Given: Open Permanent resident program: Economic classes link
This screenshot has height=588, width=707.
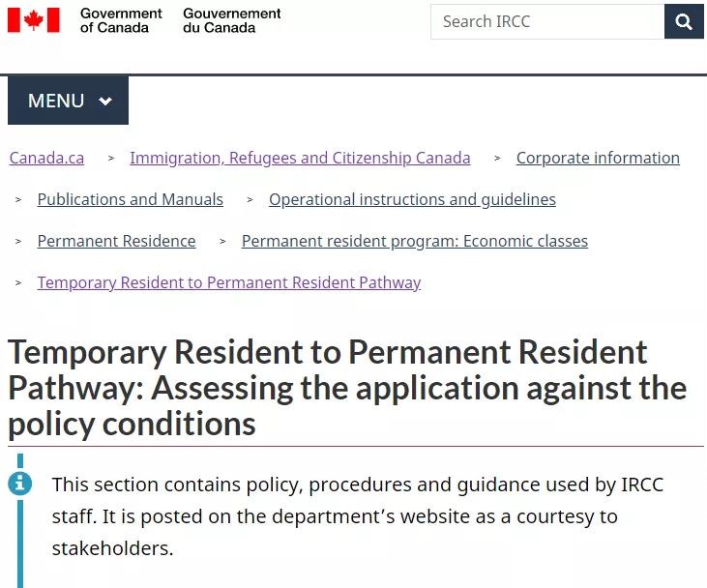Looking at the screenshot, I should coord(414,241).
